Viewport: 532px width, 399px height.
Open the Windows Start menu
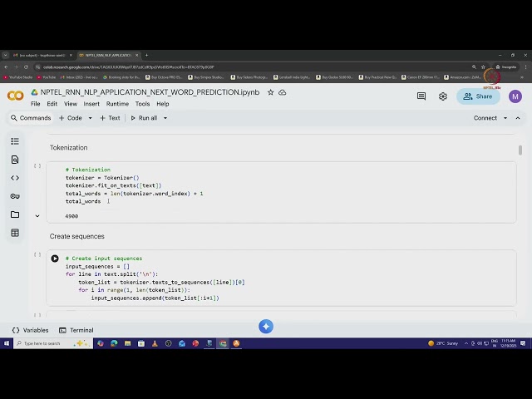click(x=7, y=343)
